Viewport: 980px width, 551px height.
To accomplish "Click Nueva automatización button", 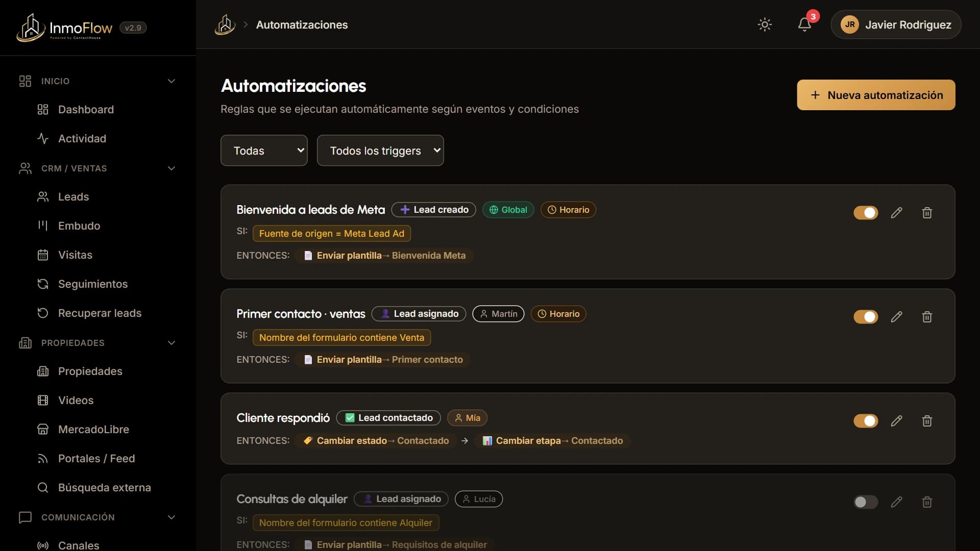I will pyautogui.click(x=876, y=95).
